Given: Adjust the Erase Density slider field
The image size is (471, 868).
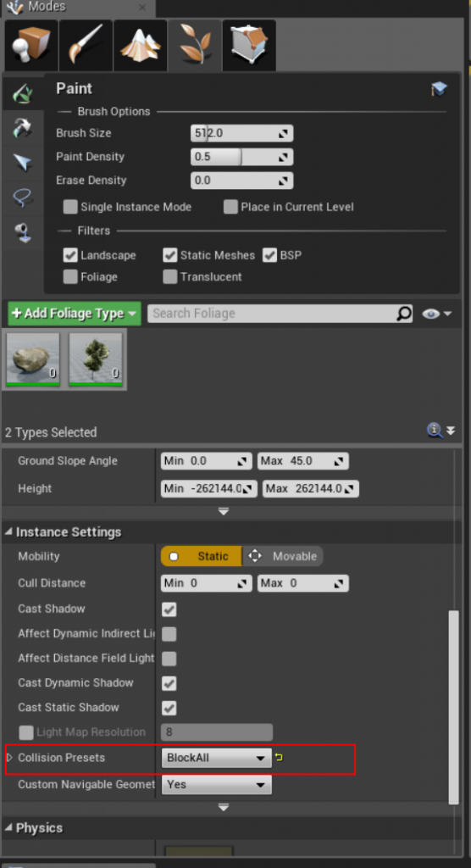Looking at the screenshot, I should click(242, 181).
